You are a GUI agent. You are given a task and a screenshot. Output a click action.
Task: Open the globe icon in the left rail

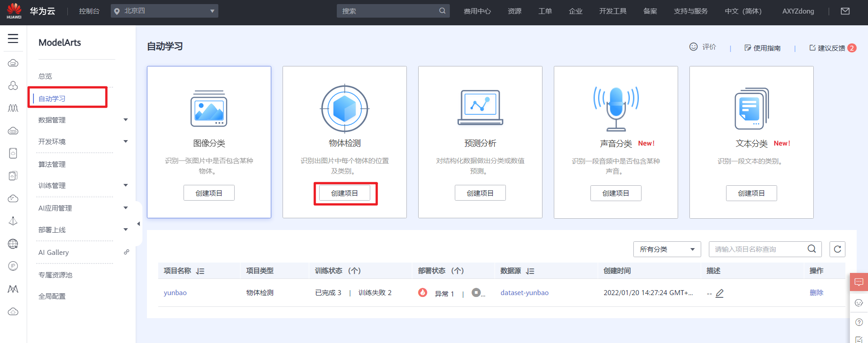(x=13, y=244)
